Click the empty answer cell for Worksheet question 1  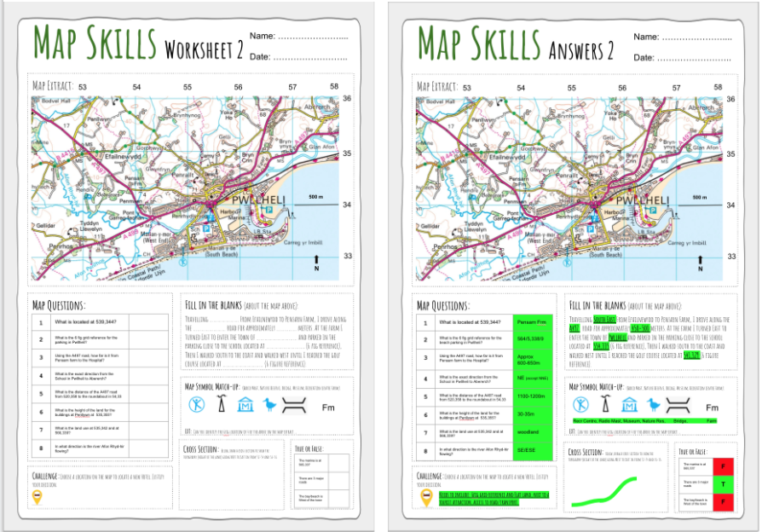[x=148, y=322]
